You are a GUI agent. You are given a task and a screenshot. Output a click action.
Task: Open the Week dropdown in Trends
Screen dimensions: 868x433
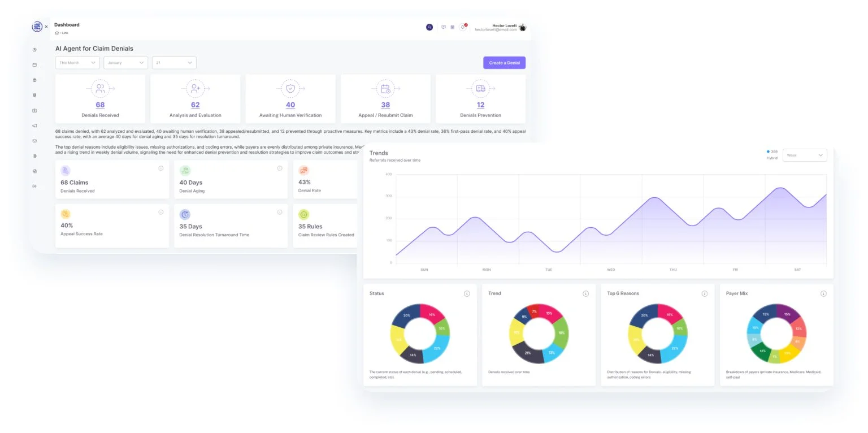click(x=805, y=155)
